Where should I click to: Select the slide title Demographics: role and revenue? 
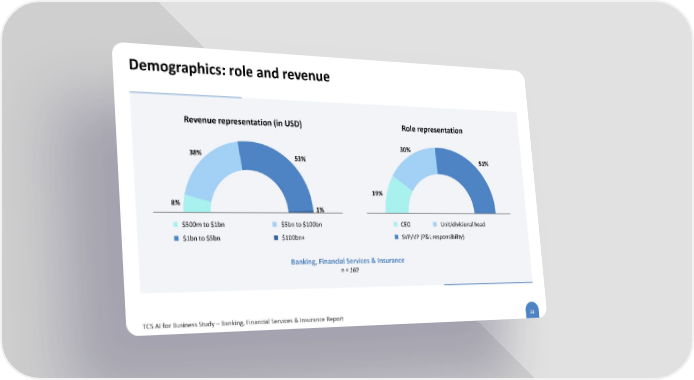(x=229, y=71)
